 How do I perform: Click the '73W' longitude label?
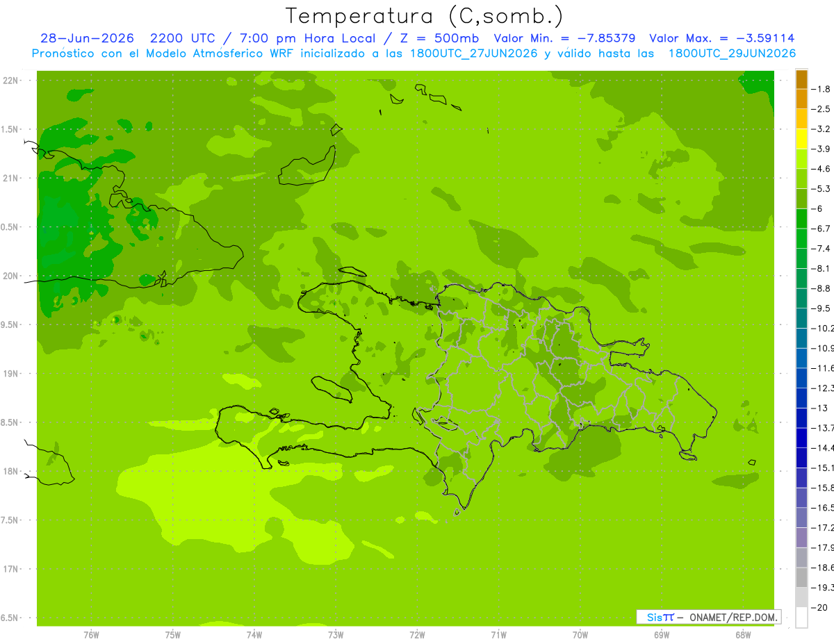tap(336, 635)
